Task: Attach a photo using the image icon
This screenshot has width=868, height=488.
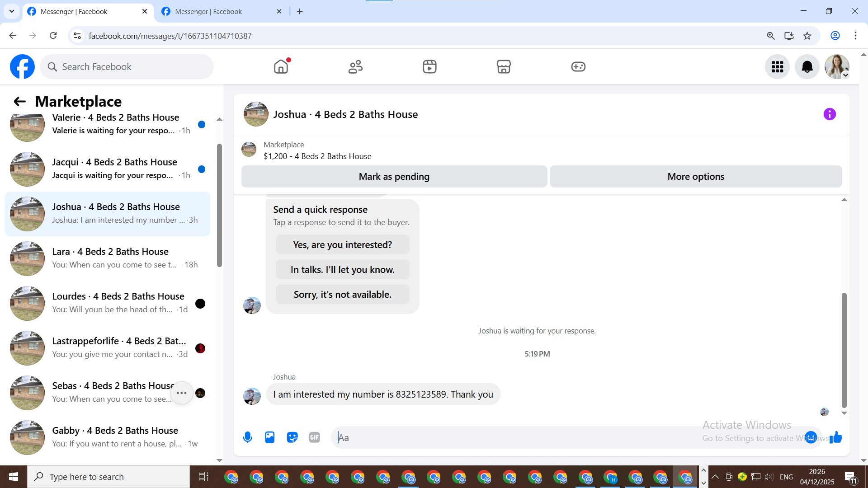Action: click(x=270, y=437)
